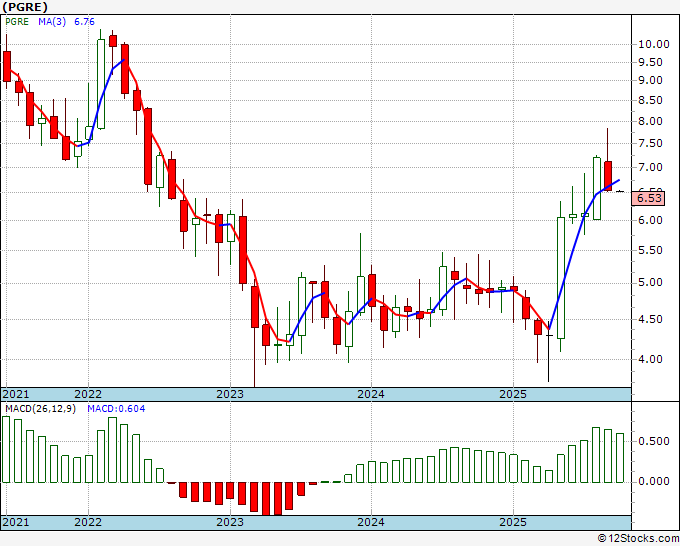Click the first red candle at 2021 start
Viewport: 680px width, 546px height.
pyautogui.click(x=7, y=66)
